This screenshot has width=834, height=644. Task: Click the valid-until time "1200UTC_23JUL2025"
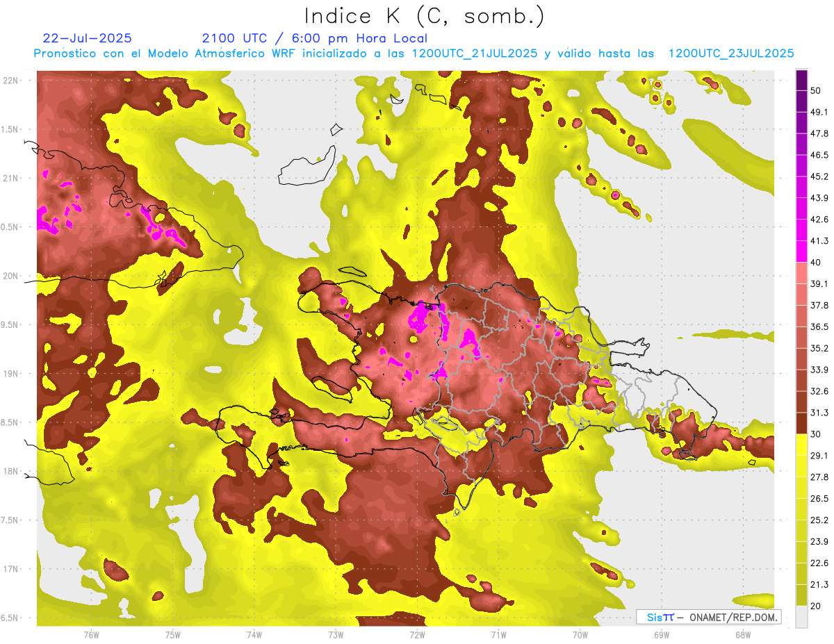point(731,53)
